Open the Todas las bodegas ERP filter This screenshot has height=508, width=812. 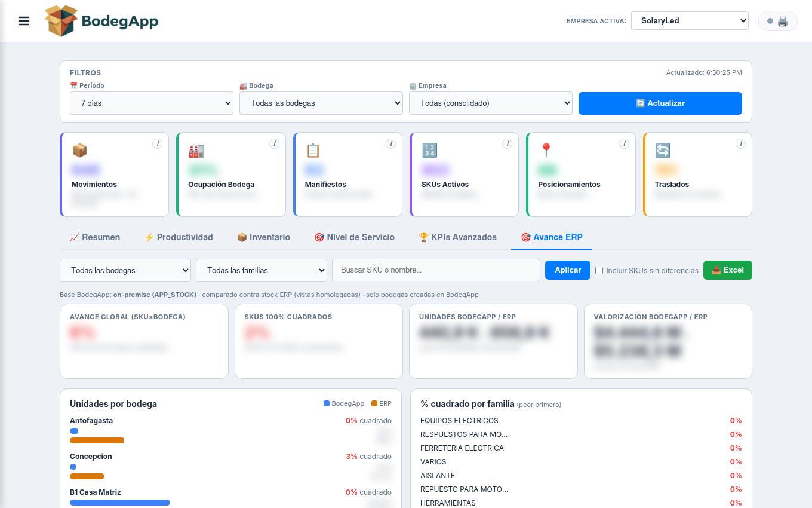pos(125,270)
